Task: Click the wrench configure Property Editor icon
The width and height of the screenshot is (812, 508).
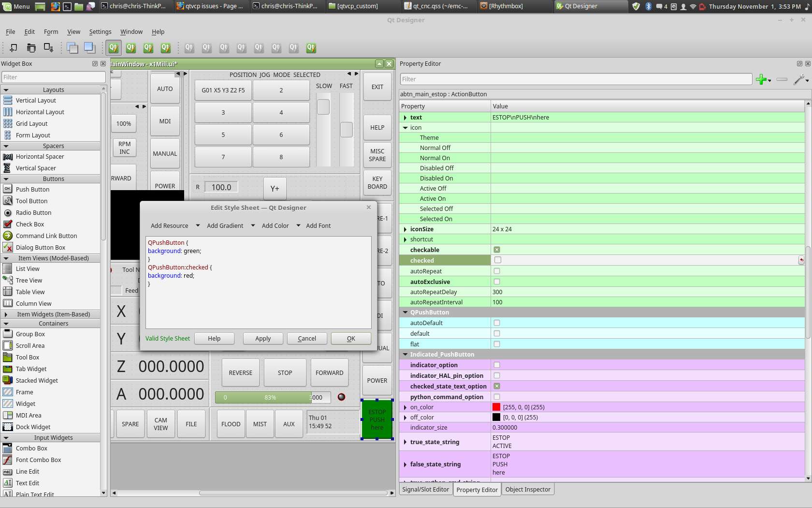Action: tap(799, 79)
